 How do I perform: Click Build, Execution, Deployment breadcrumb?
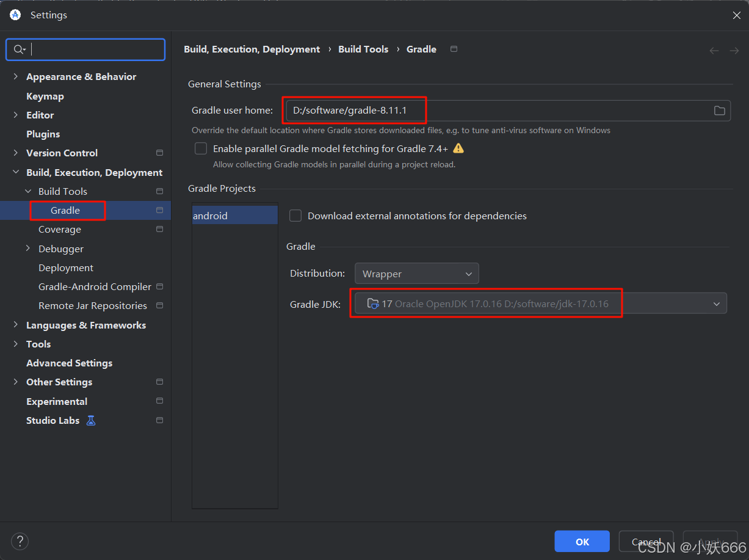(252, 49)
